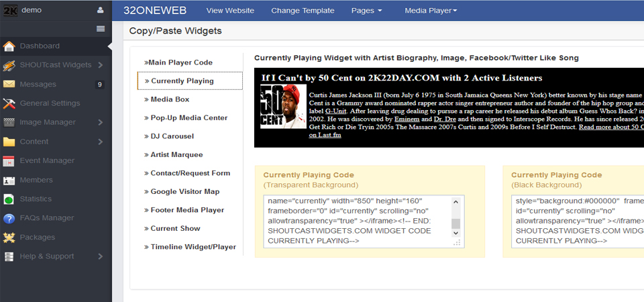Viewport: 644px width, 302px height.
Task: Click the Copy/Paste Widgets page heading
Action: click(175, 31)
